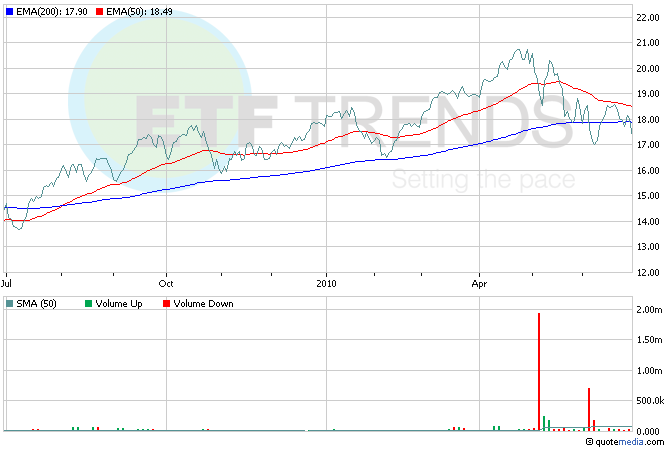Select the Volume Up legend label
This screenshot has width=667, height=449.
[119, 304]
